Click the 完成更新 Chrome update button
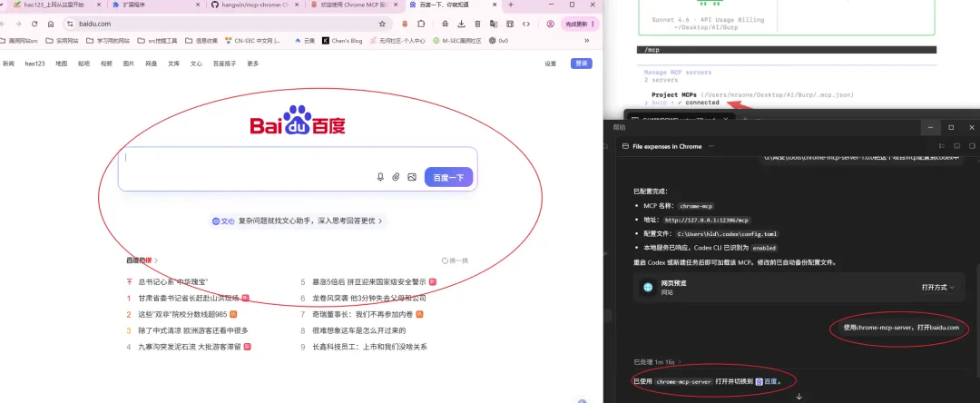980x403 pixels. [x=579, y=24]
